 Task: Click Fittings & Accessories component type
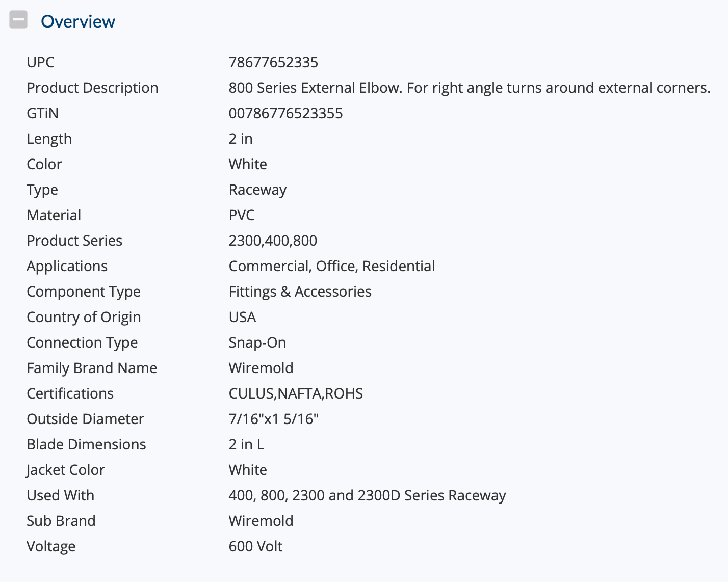pyautogui.click(x=300, y=292)
